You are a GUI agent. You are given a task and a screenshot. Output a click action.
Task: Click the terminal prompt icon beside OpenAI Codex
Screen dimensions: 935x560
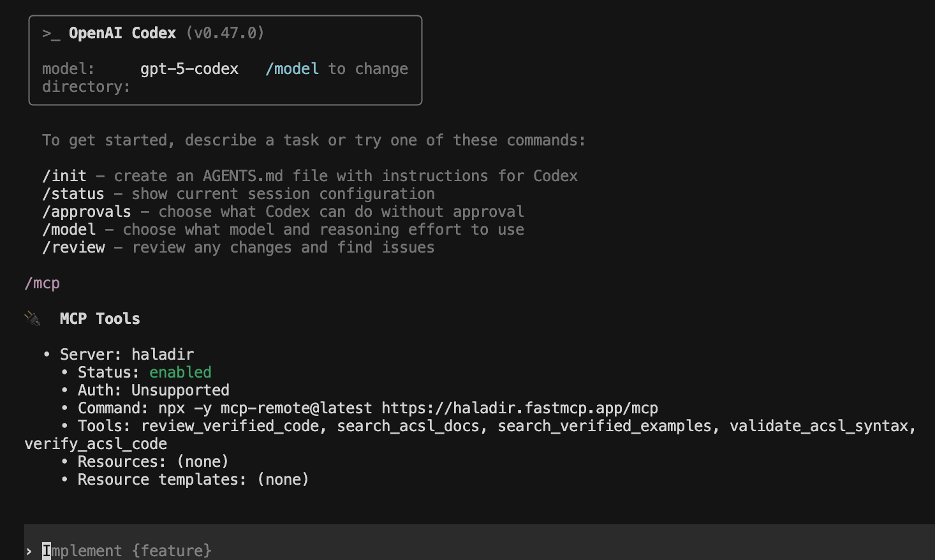pos(51,34)
